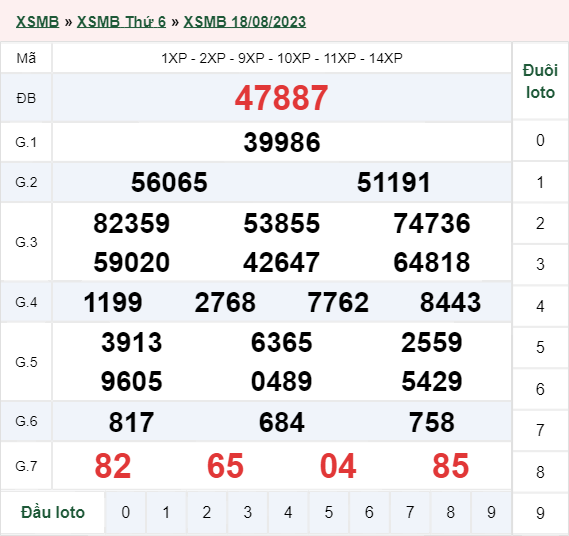Select Đầu loto digit 1

pyautogui.click(x=166, y=512)
